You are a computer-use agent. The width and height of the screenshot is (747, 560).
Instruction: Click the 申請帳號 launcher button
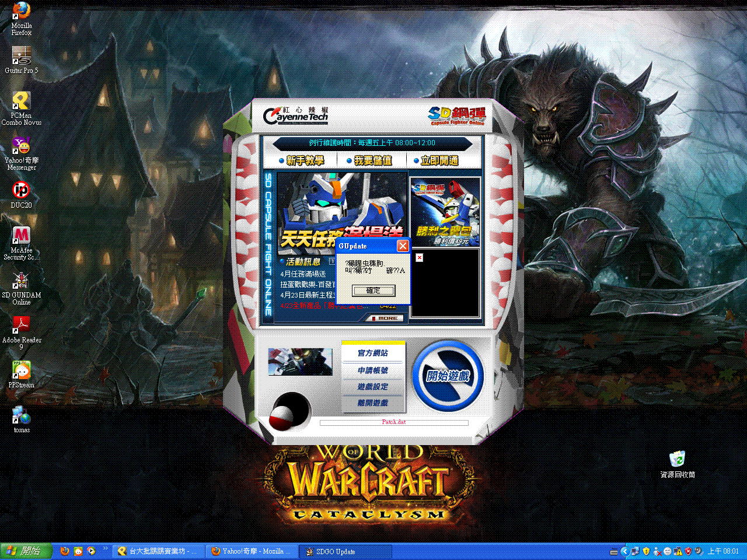[x=373, y=370]
